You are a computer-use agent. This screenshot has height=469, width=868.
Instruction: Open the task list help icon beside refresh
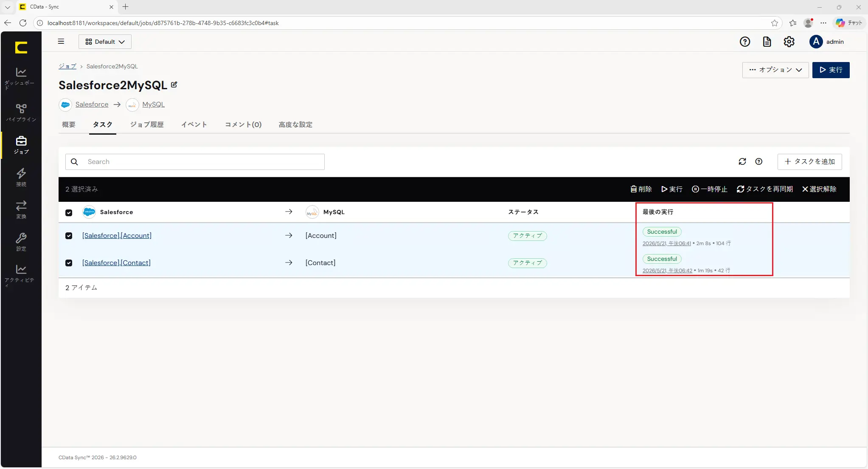[x=759, y=161]
